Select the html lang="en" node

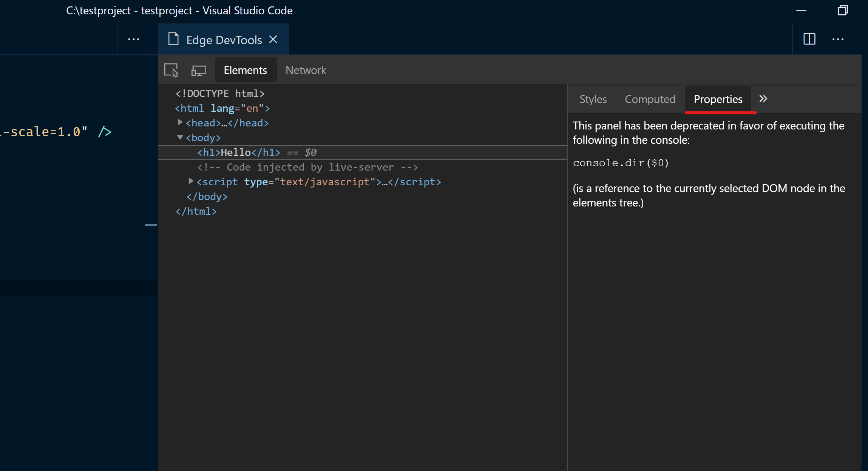[222, 108]
